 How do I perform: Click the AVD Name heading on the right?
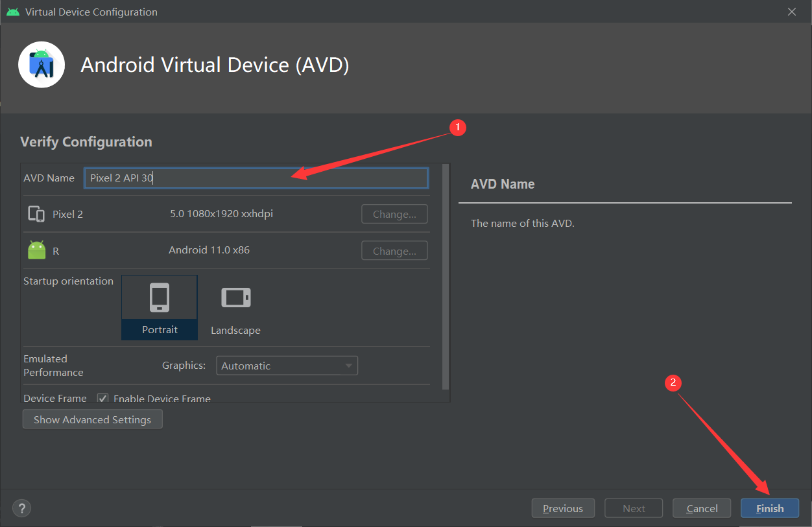point(502,183)
